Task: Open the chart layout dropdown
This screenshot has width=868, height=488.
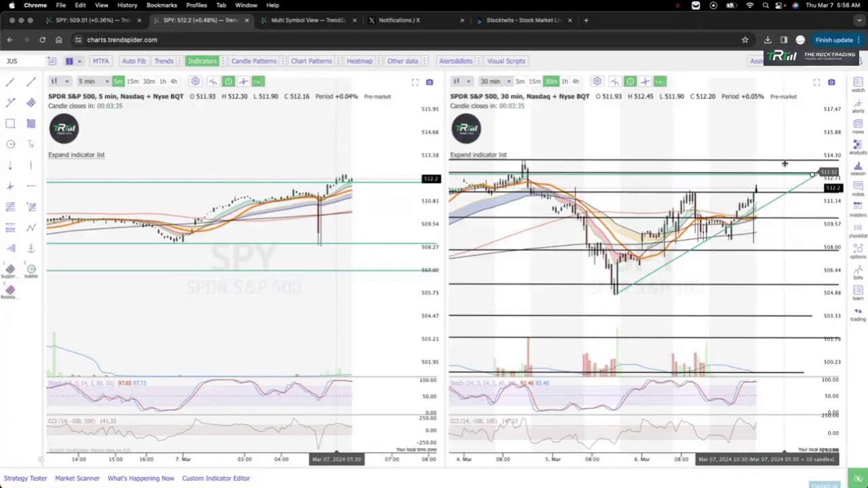Action: coord(74,61)
